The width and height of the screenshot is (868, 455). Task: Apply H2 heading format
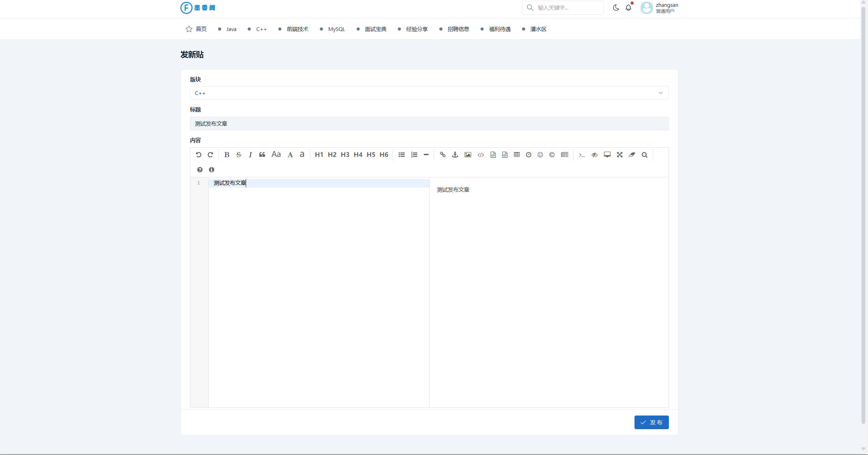tap(332, 155)
